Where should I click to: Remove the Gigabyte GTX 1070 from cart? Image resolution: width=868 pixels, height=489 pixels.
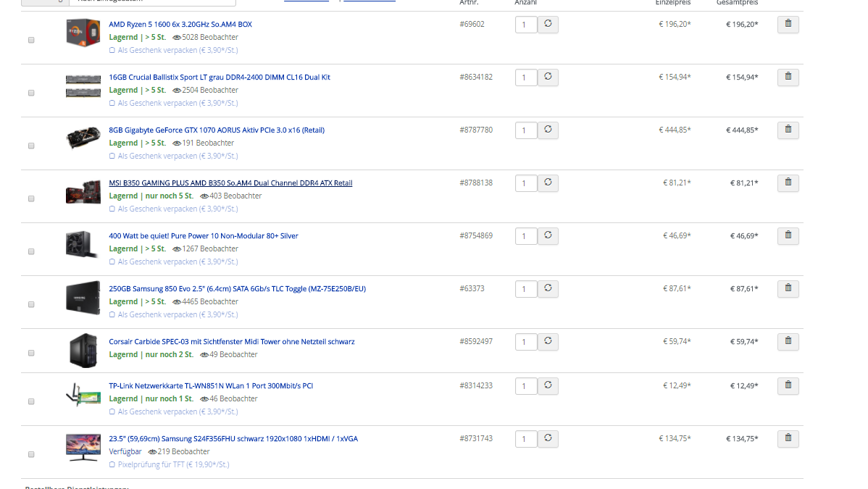point(788,130)
